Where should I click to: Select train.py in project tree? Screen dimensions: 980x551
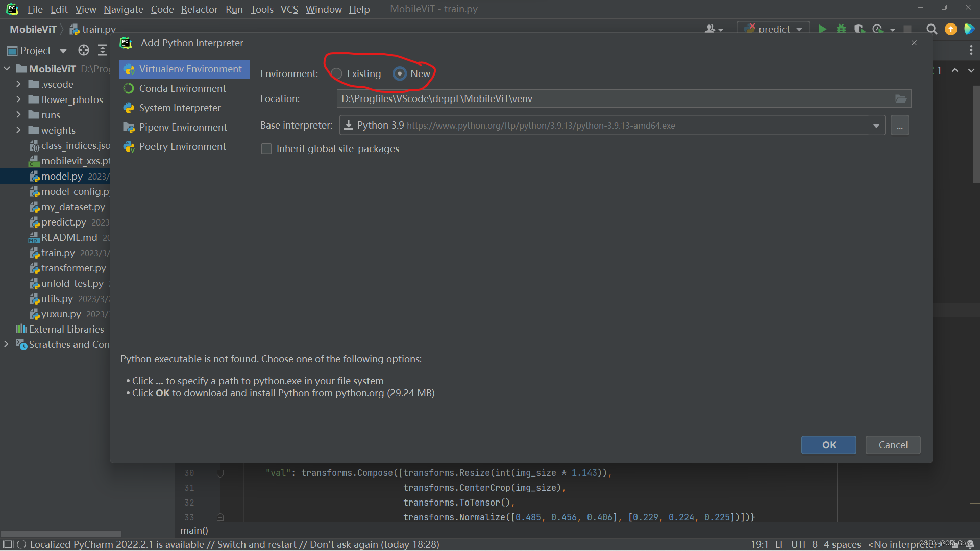tap(58, 253)
